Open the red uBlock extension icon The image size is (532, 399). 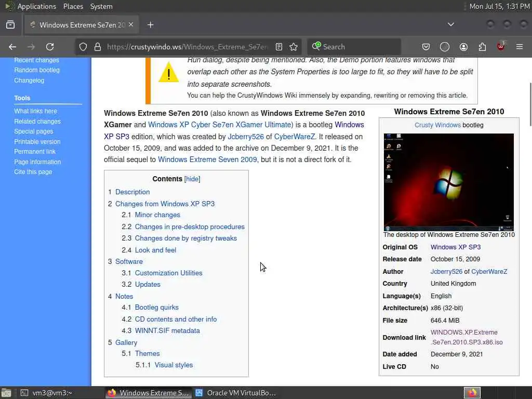(x=501, y=46)
